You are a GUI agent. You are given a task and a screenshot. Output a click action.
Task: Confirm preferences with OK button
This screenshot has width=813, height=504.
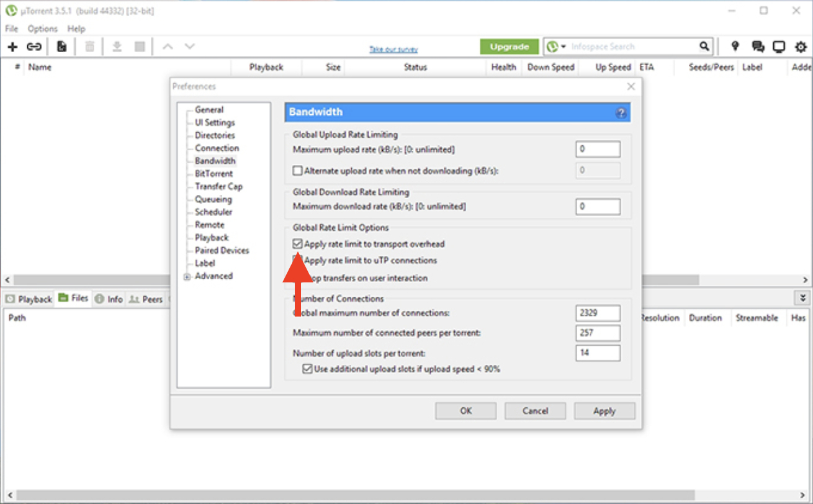point(466,411)
